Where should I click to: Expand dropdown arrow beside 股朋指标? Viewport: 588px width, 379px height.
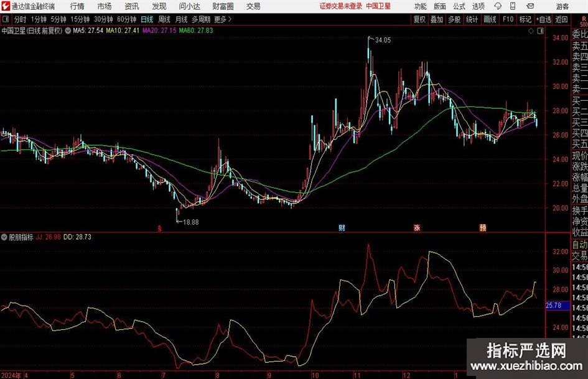click(x=4, y=237)
